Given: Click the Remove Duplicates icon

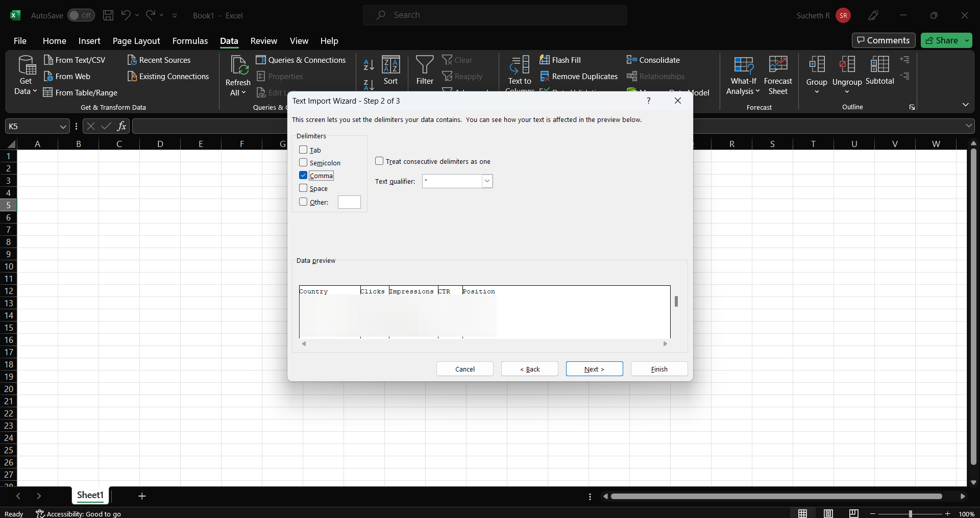Looking at the screenshot, I should (x=546, y=76).
